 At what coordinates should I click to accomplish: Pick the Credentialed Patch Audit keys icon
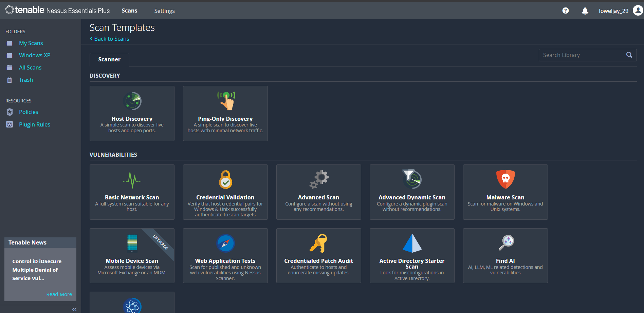[318, 243]
